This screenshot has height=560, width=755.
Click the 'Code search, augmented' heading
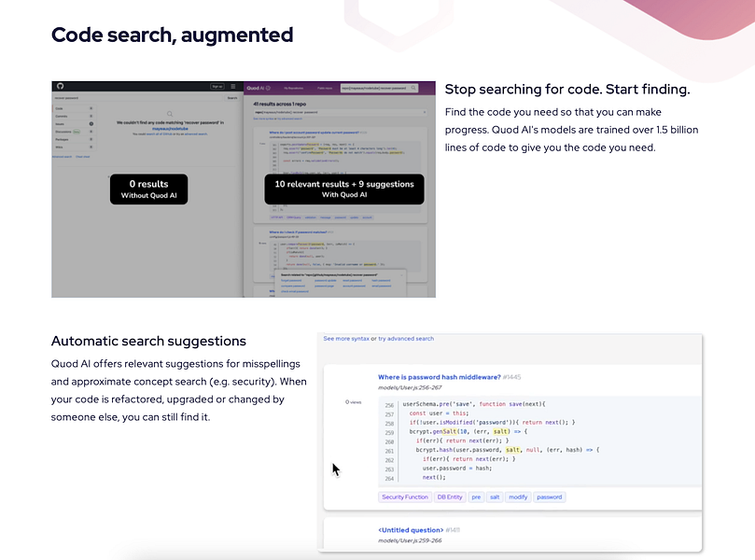click(x=172, y=35)
